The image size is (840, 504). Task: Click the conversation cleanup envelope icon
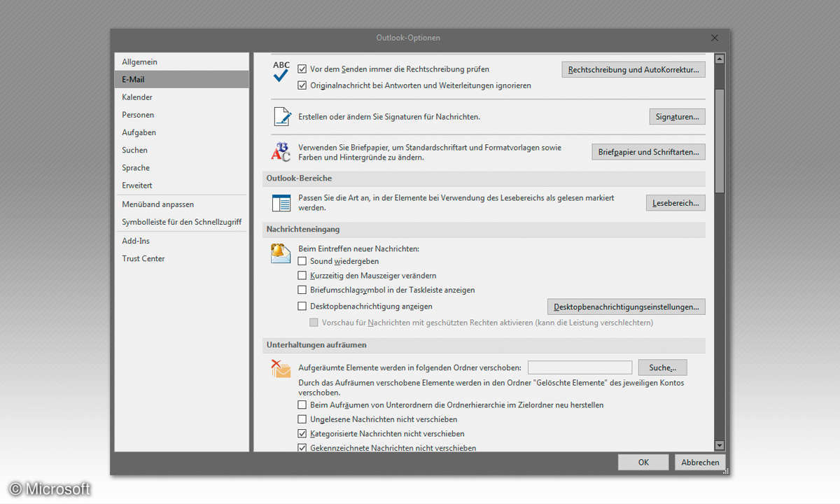(x=281, y=368)
